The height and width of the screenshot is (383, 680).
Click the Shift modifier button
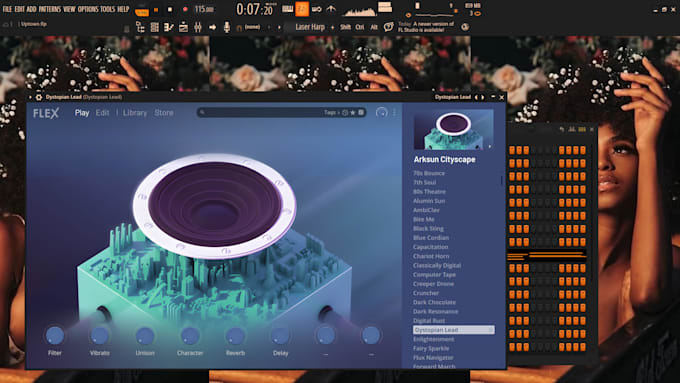(x=345, y=27)
